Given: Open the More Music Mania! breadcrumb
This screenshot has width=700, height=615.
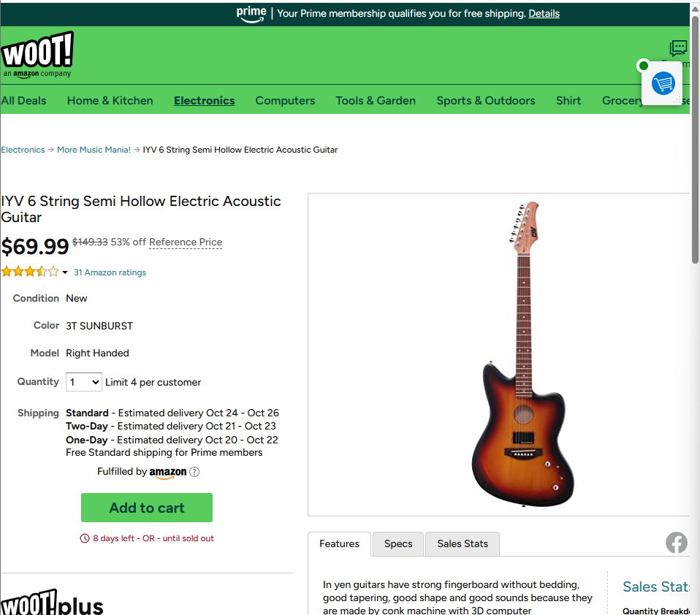Looking at the screenshot, I should (x=94, y=150).
